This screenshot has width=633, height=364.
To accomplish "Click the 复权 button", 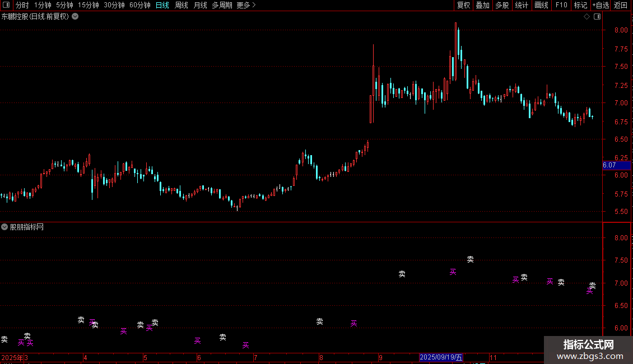I will pos(463,5).
